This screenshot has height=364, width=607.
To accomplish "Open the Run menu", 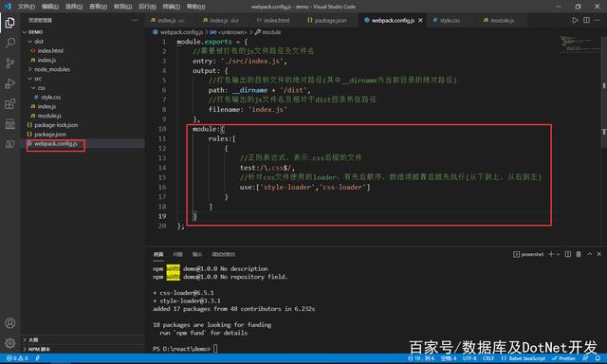I will click(x=147, y=7).
